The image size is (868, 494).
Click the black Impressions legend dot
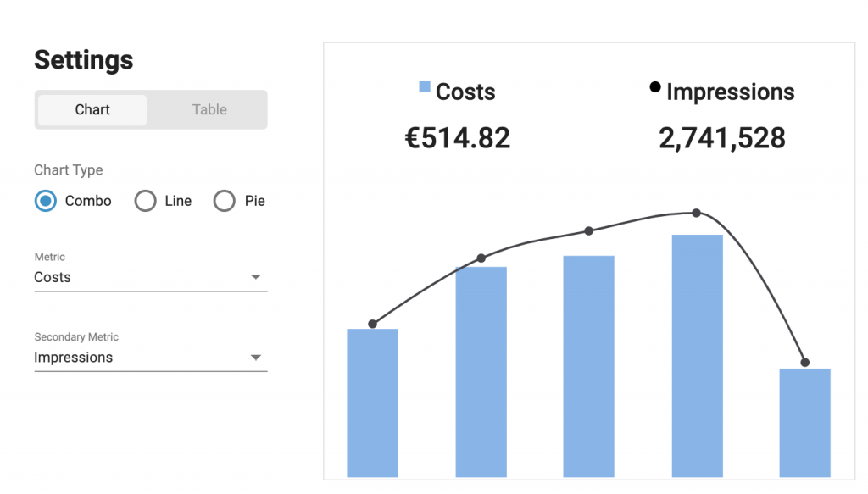pyautogui.click(x=655, y=86)
